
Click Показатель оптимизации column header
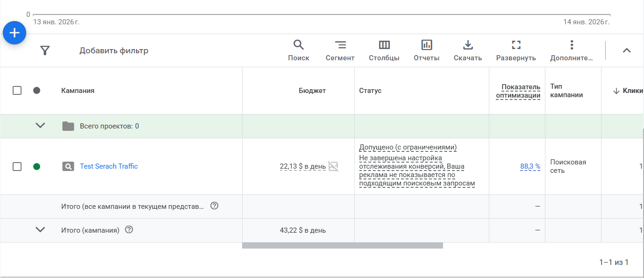[518, 91]
